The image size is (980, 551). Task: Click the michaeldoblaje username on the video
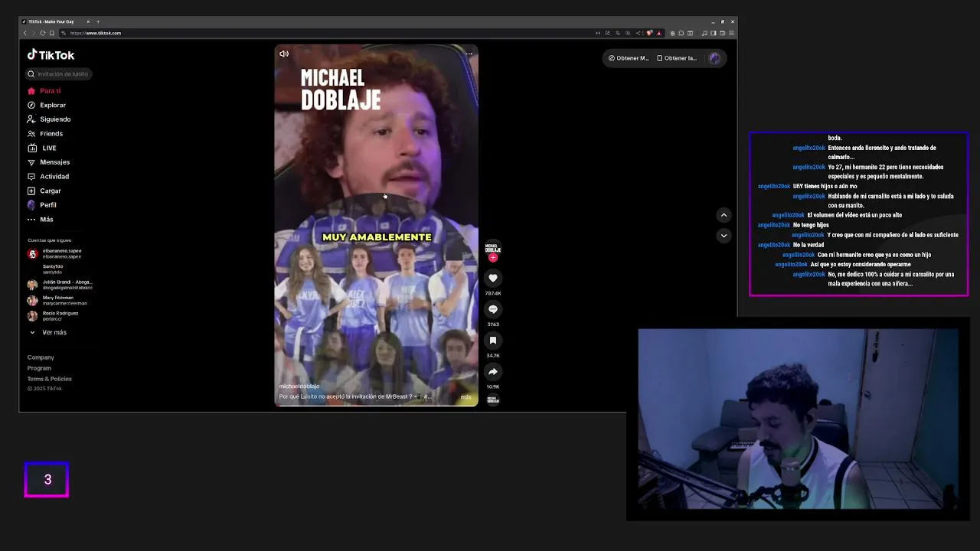point(299,386)
